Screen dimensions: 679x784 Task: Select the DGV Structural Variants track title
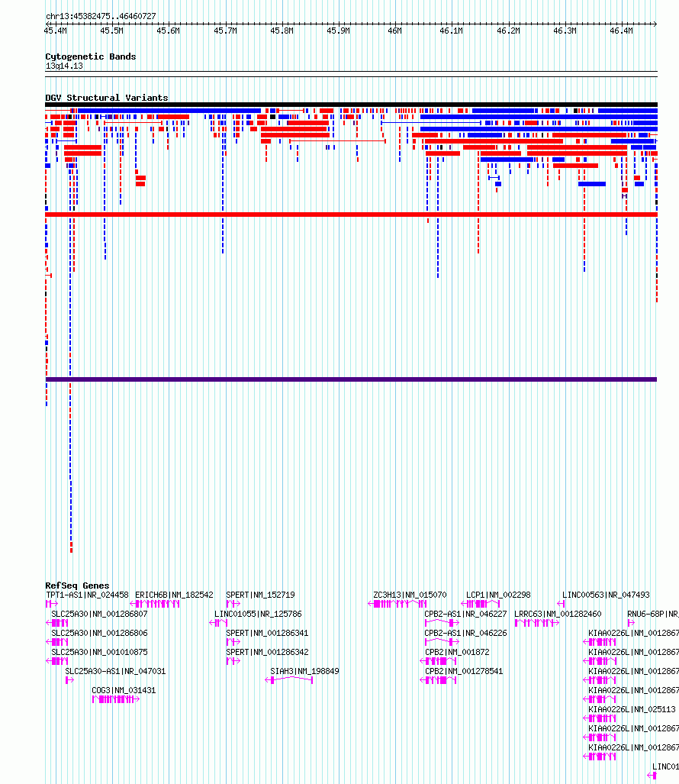coord(106,98)
